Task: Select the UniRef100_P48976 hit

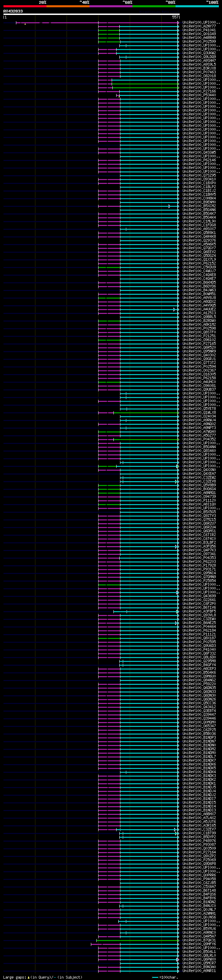Action: (199, 841)
